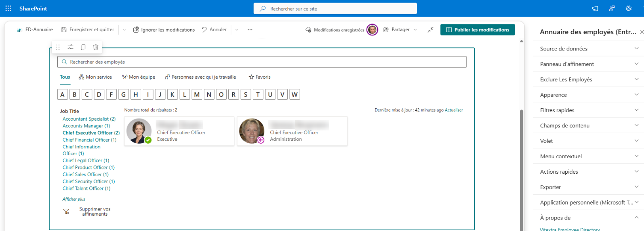Filter employees by letter W
The image size is (644, 231).
click(295, 95)
